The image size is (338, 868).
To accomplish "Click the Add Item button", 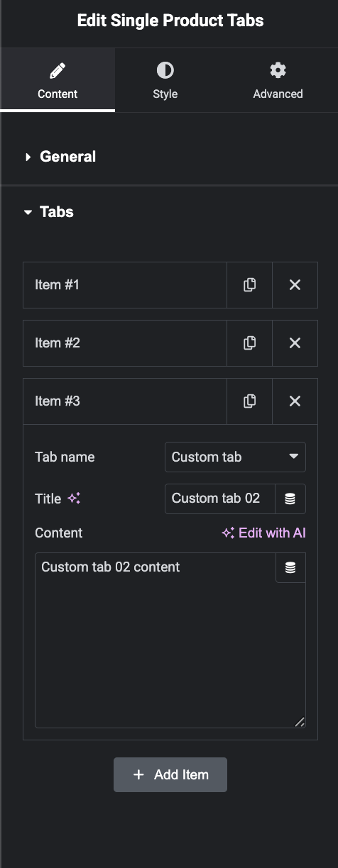I will tap(170, 774).
